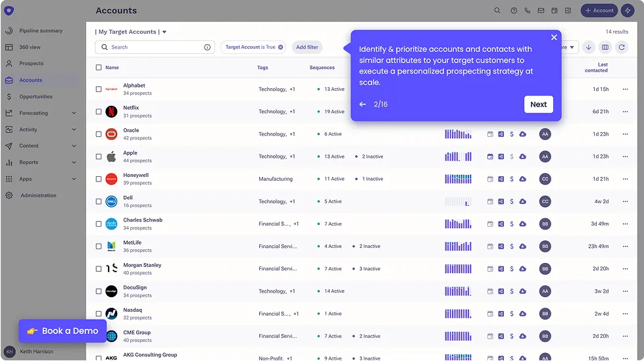Open the My Target Accounts view dropdown
Viewport: 644px width, 361px height.
pos(164,32)
